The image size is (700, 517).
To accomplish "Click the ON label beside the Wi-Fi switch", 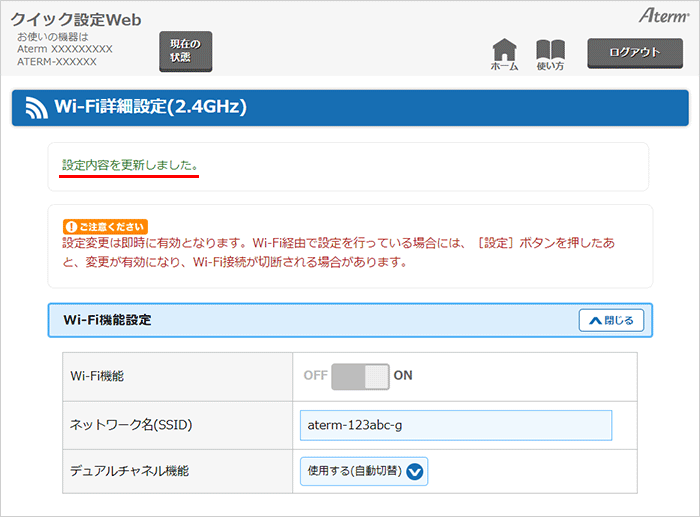I will pyautogui.click(x=403, y=376).
